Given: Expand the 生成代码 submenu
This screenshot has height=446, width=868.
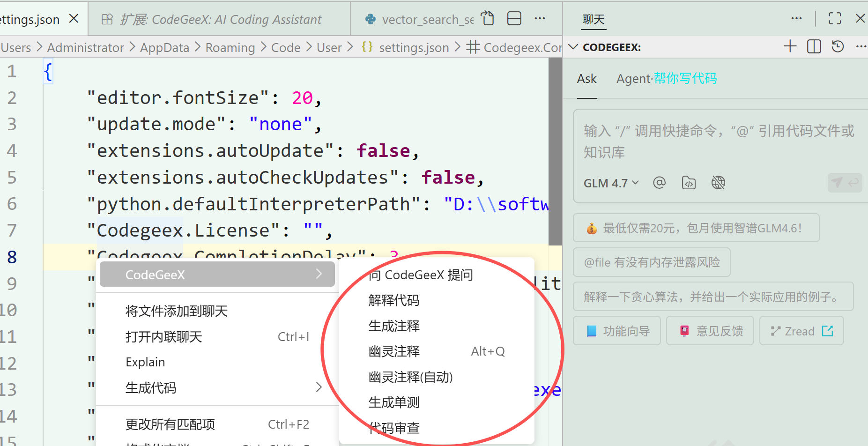Looking at the screenshot, I should tap(217, 387).
